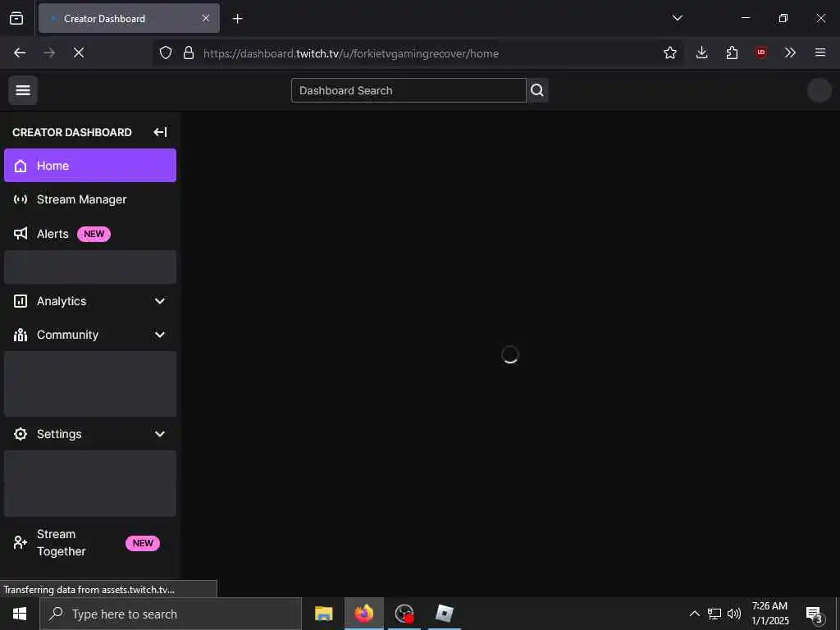Click the Alerts megaphone icon
Image resolution: width=840 pixels, height=630 pixels.
(x=21, y=234)
